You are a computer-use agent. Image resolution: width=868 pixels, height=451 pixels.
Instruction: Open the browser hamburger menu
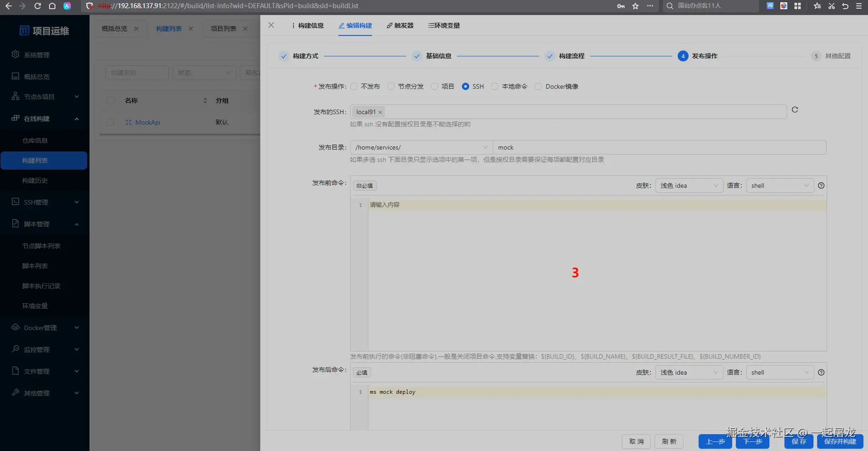pos(858,6)
